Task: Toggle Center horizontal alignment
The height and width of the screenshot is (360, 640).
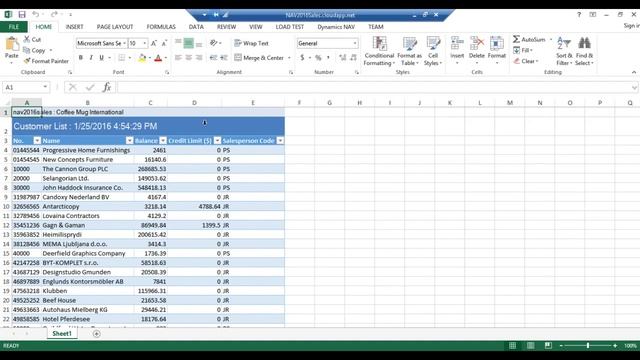Action: coord(189,58)
